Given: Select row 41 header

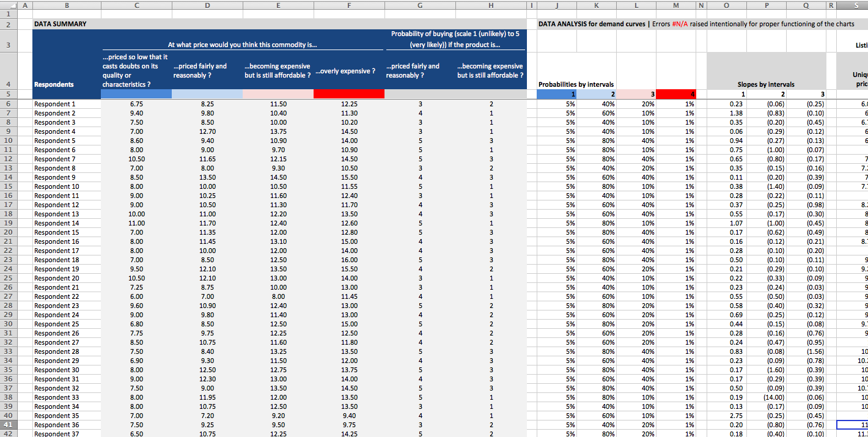Looking at the screenshot, I should [x=8, y=424].
